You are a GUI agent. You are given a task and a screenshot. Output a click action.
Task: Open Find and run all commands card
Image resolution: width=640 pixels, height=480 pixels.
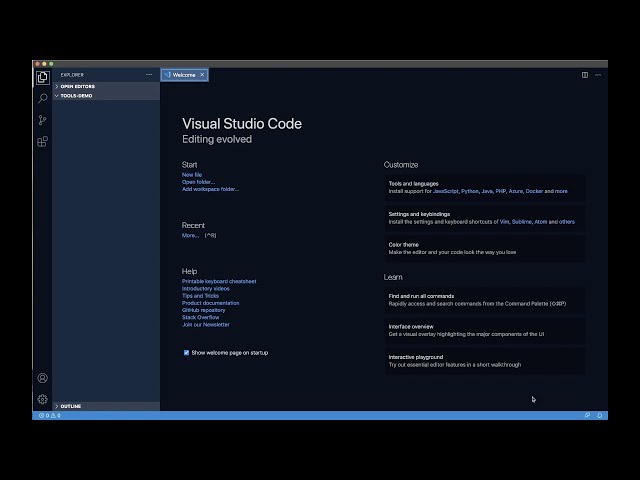click(485, 300)
